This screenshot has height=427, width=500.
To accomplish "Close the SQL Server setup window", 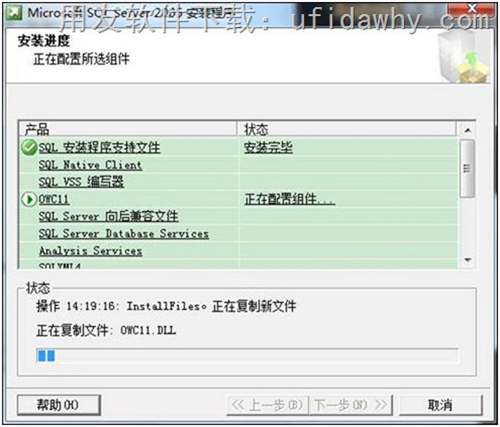I will 472,9.
